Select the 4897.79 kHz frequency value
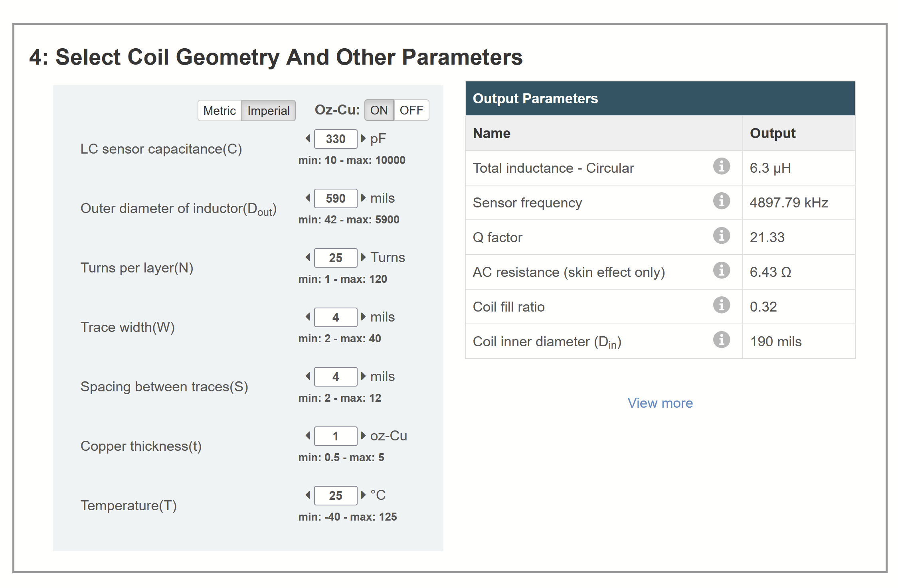The image size is (898, 588). click(x=789, y=203)
